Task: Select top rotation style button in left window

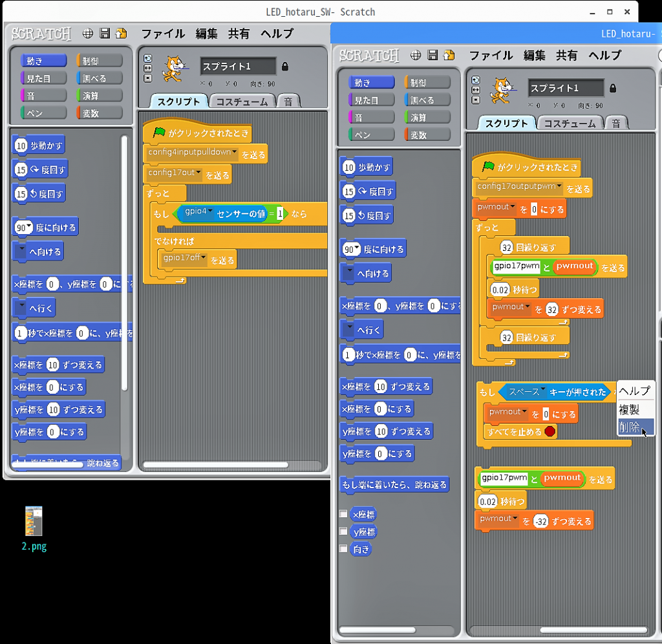Action: pos(148,58)
